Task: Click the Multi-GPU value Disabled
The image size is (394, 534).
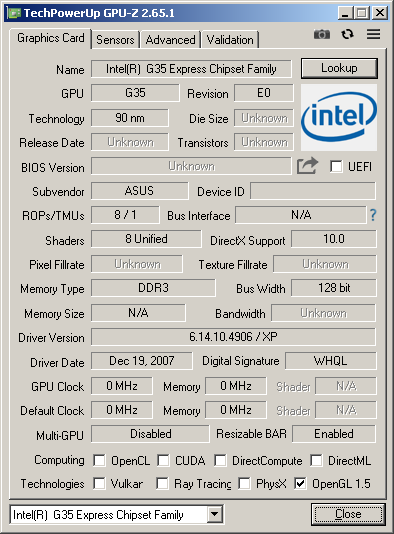Action: pyautogui.click(x=150, y=434)
